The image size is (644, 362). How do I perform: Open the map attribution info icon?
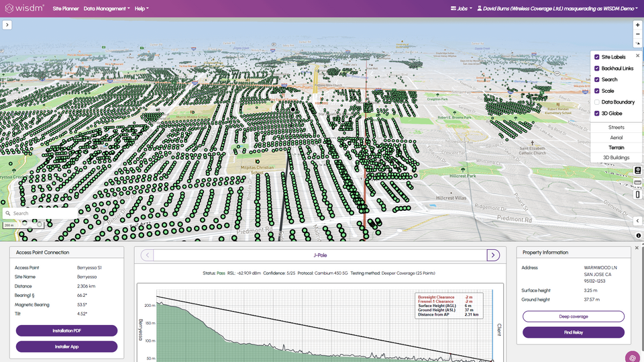coord(638,235)
